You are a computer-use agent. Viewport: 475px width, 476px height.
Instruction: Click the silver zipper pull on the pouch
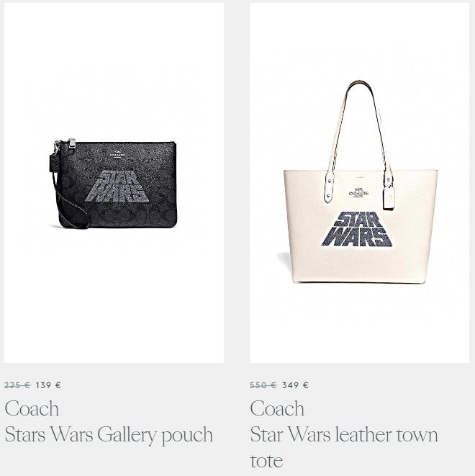pos(72,143)
